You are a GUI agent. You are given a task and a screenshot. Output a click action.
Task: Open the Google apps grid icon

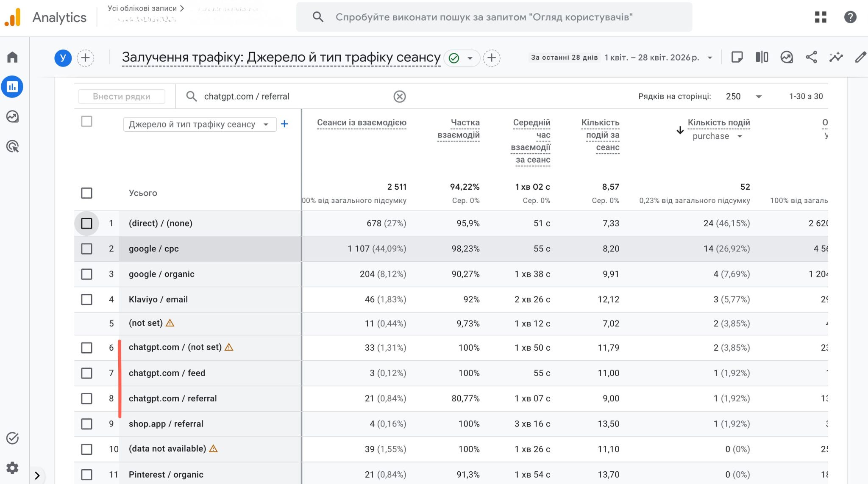pyautogui.click(x=821, y=17)
